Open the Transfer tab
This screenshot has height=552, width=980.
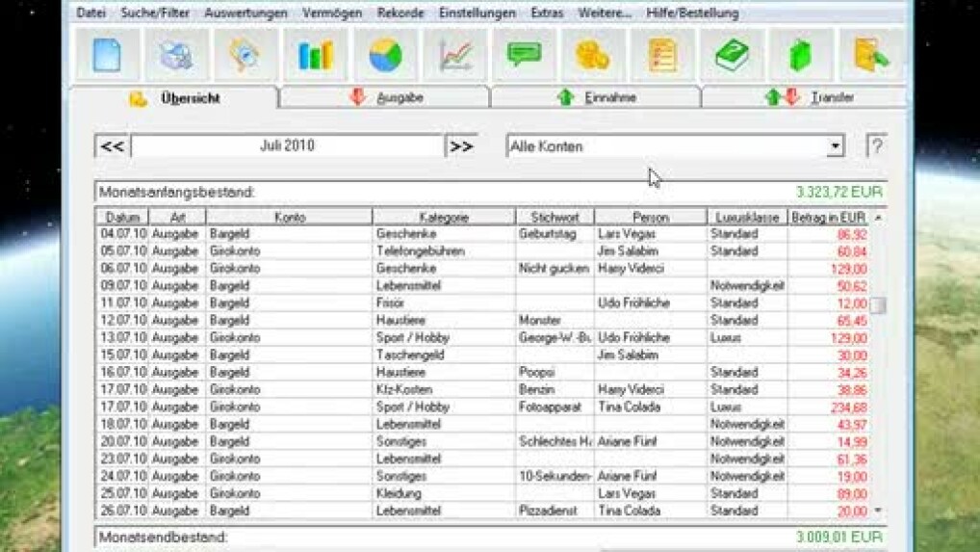point(808,97)
